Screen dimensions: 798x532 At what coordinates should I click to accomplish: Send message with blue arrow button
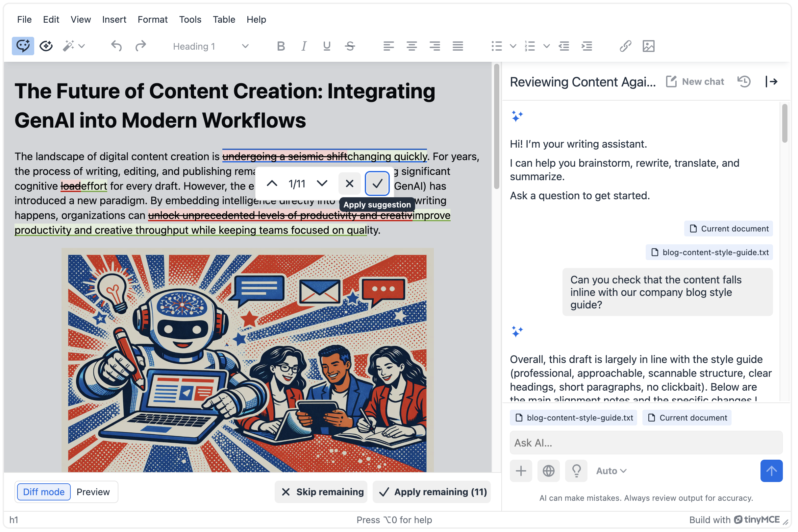pos(771,471)
